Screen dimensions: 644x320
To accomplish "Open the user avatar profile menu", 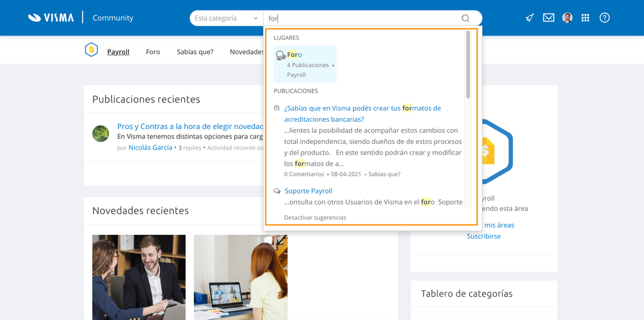I will 567,17.
